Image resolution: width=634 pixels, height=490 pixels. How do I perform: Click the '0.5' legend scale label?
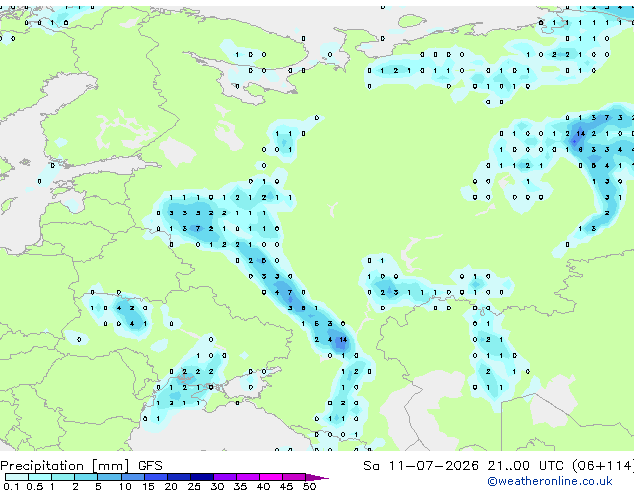pyautogui.click(x=34, y=486)
